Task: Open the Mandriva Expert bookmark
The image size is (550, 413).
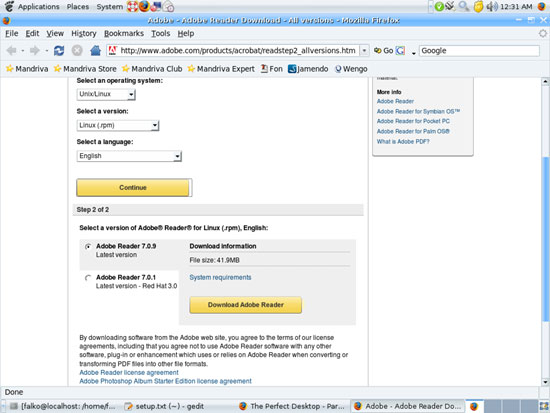Action: coord(221,69)
